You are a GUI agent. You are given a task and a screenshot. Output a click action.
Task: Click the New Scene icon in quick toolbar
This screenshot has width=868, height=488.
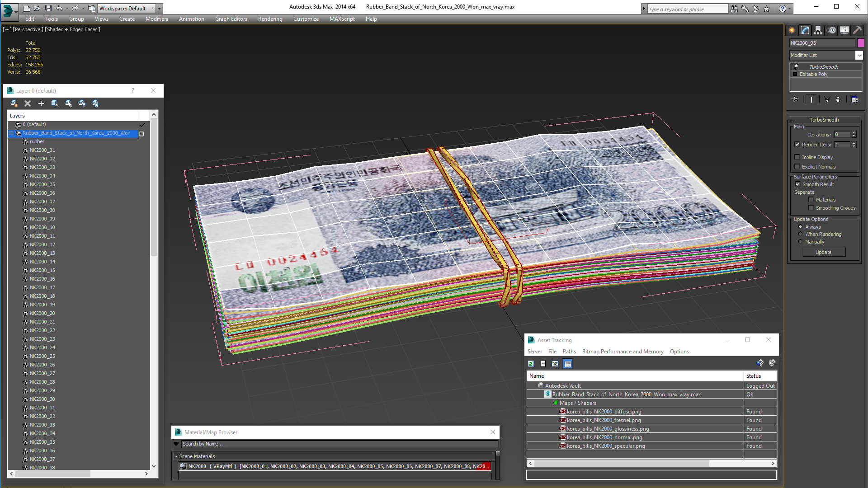(x=26, y=8)
